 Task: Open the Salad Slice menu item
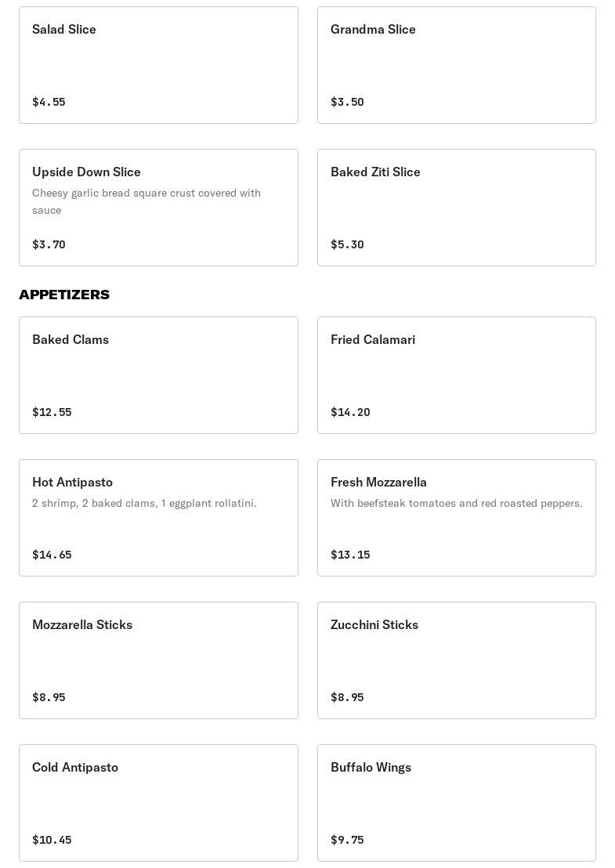[158, 65]
